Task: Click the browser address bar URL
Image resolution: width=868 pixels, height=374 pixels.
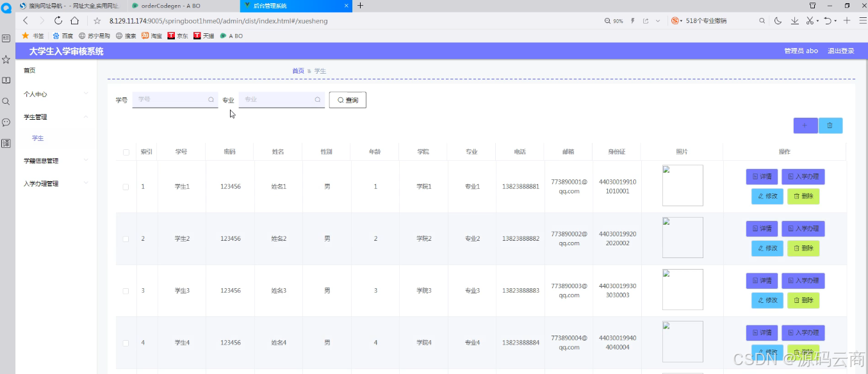Action: pyautogui.click(x=218, y=20)
